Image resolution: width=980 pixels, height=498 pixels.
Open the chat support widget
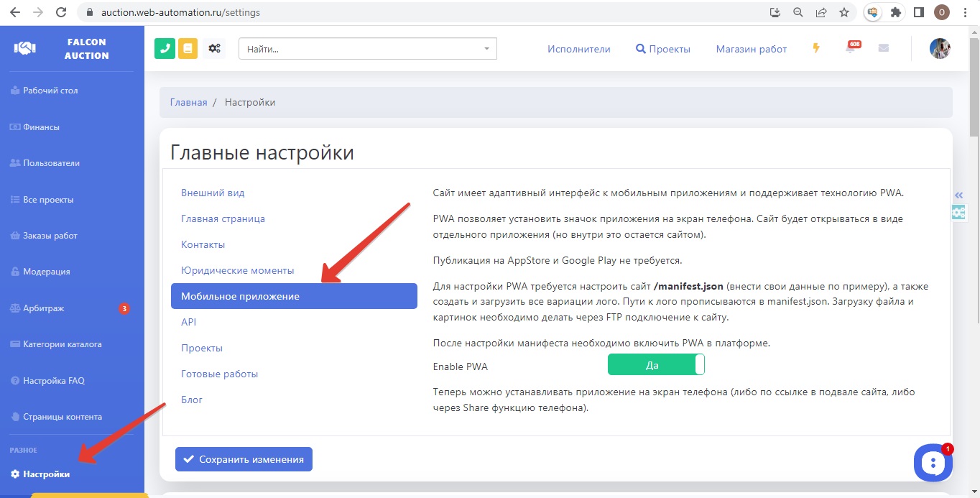click(933, 462)
